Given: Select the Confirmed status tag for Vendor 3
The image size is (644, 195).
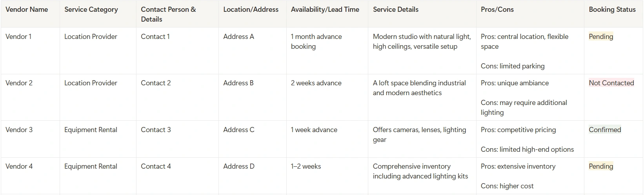Looking at the screenshot, I should 605,130.
